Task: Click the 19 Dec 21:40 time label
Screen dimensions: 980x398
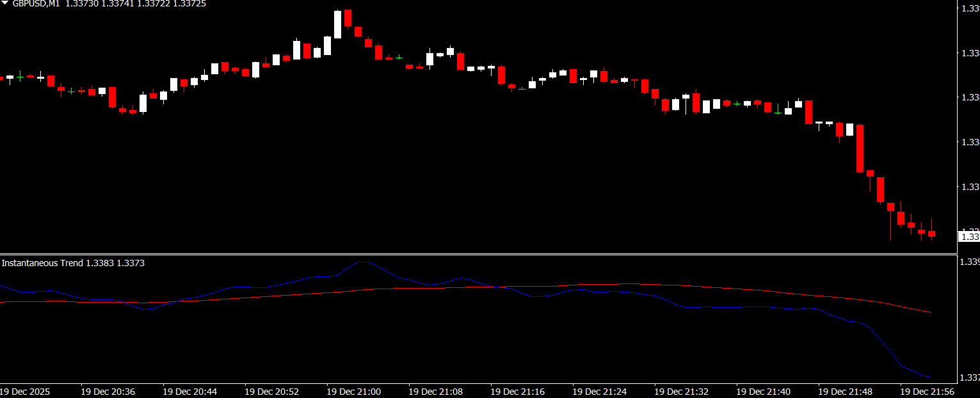Action: [763, 391]
